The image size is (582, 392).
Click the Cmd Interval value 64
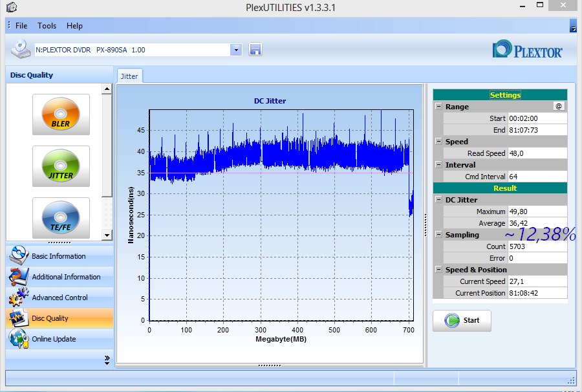[x=537, y=177]
